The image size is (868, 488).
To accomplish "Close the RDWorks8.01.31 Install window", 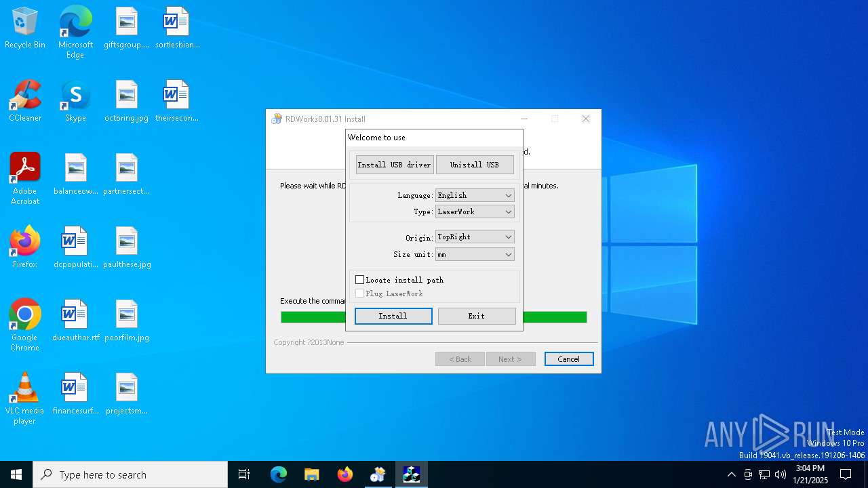I will (586, 119).
